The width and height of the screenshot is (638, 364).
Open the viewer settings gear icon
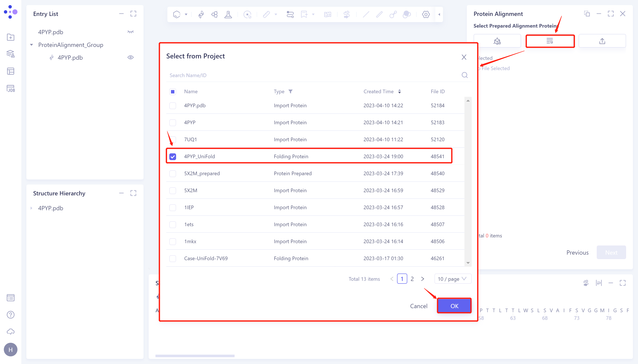(425, 14)
